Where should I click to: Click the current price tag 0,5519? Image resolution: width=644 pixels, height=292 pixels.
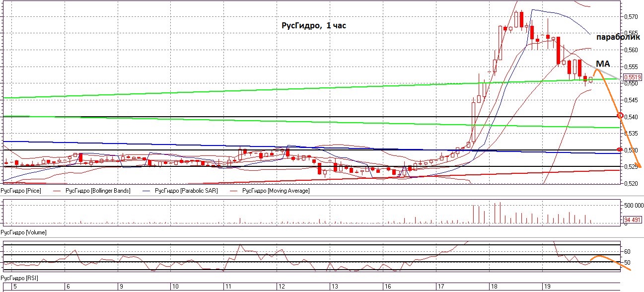pos(633,77)
